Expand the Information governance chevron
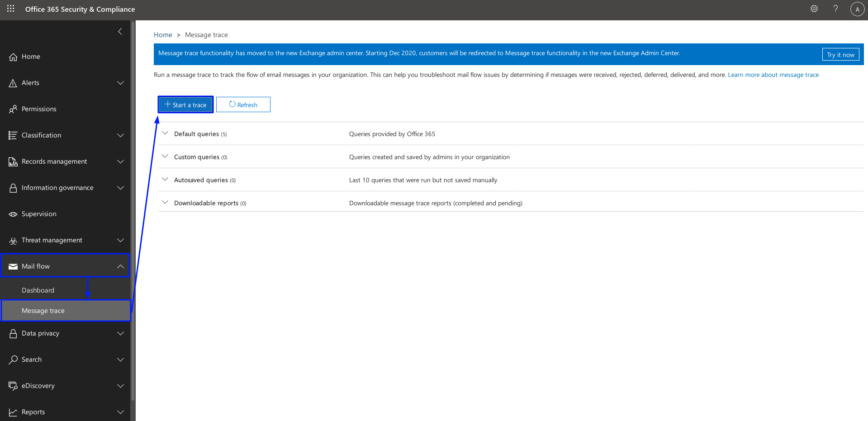The height and width of the screenshot is (421, 868). coord(120,188)
